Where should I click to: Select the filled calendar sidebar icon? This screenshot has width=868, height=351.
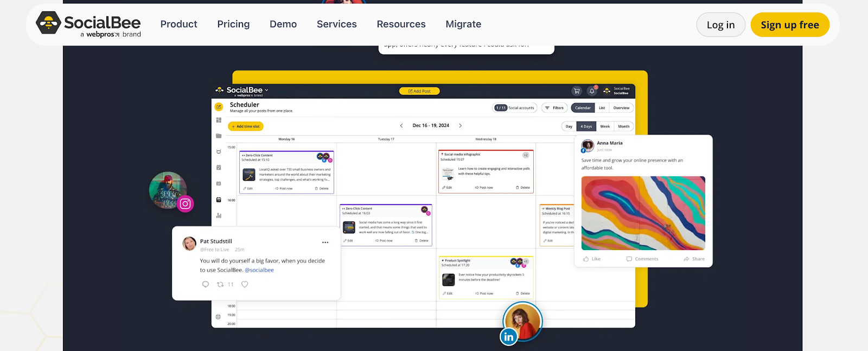pyautogui.click(x=219, y=200)
